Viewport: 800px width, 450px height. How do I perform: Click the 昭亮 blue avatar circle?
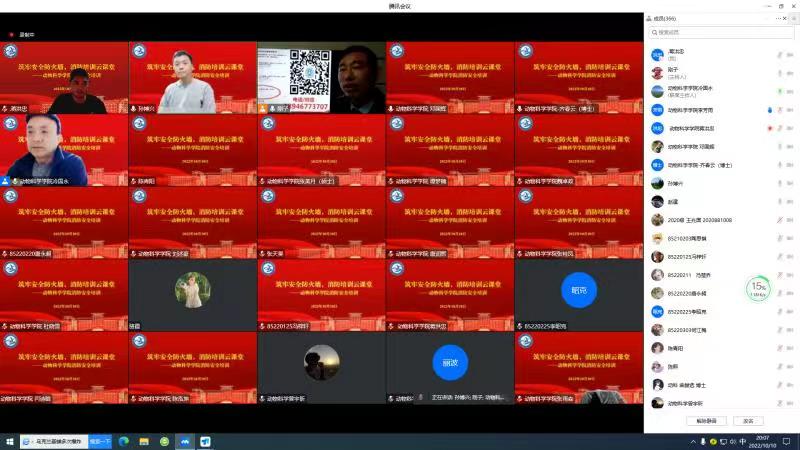coord(579,290)
